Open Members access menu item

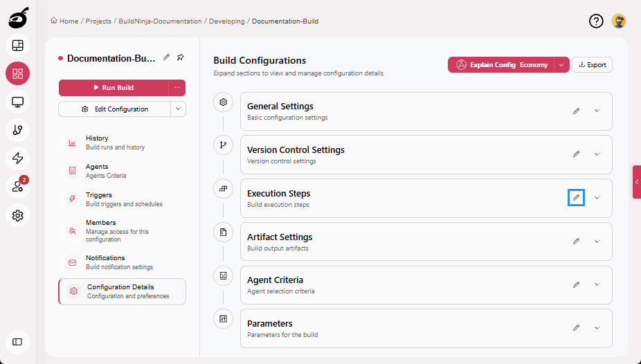click(122, 231)
